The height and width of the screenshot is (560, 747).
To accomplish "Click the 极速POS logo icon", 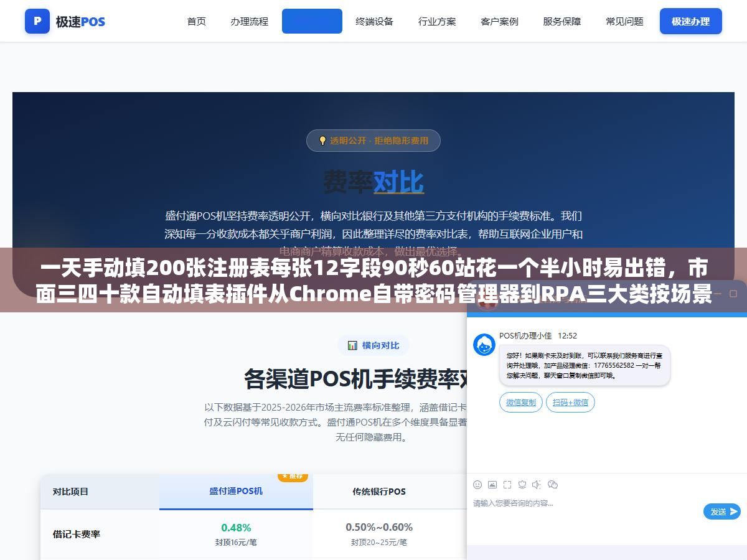I will click(37, 21).
